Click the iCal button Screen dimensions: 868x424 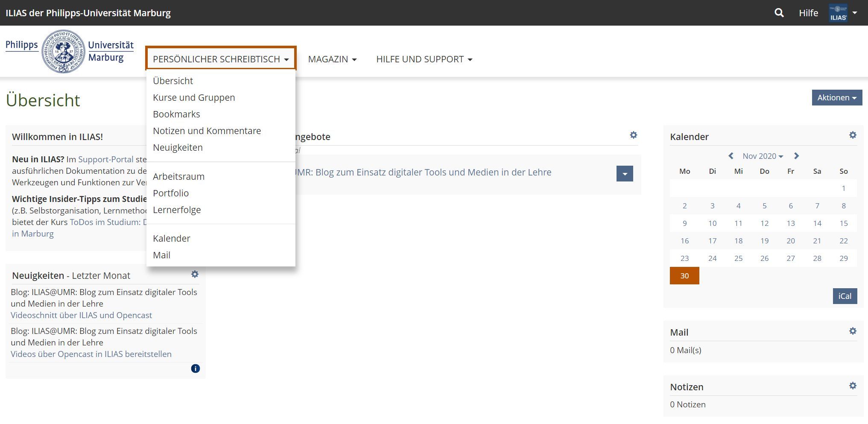pos(845,296)
